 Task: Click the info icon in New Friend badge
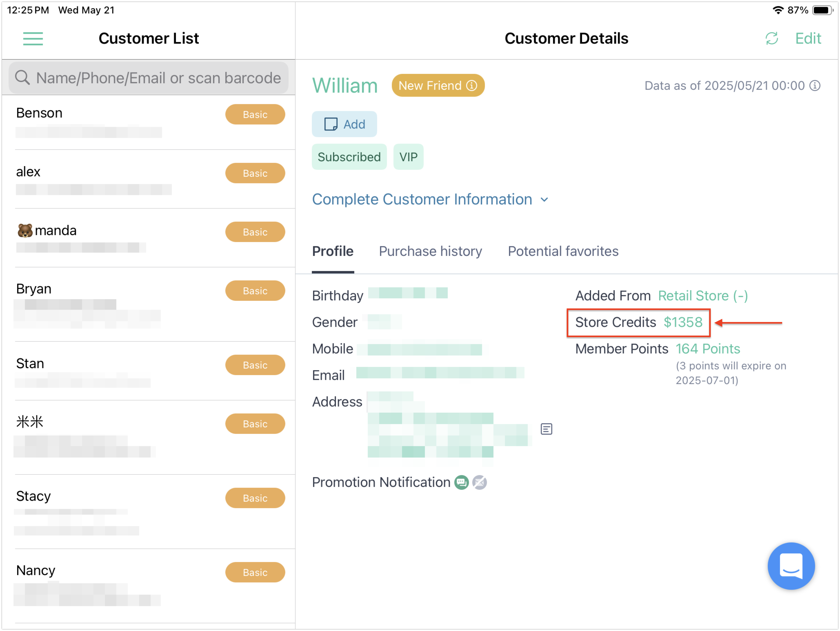coord(472,86)
